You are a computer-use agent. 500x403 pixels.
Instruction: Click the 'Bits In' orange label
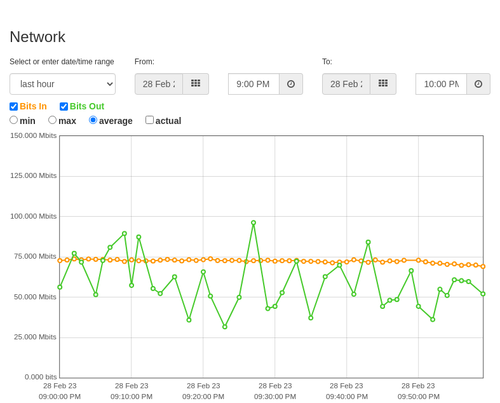point(33,106)
